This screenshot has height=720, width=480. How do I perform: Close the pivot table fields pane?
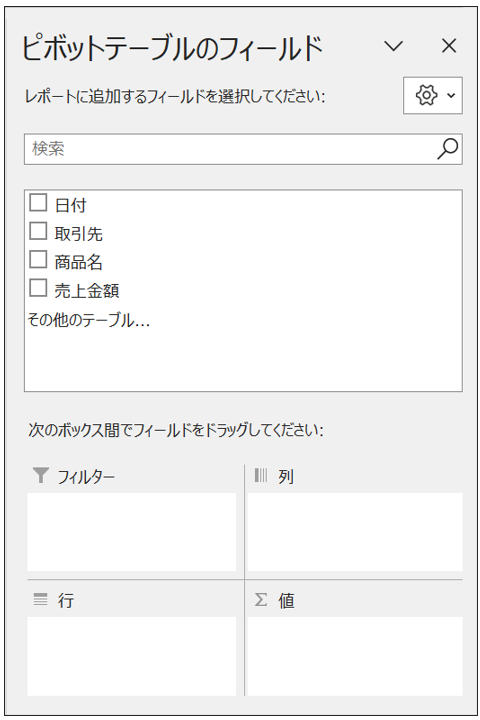tap(449, 45)
